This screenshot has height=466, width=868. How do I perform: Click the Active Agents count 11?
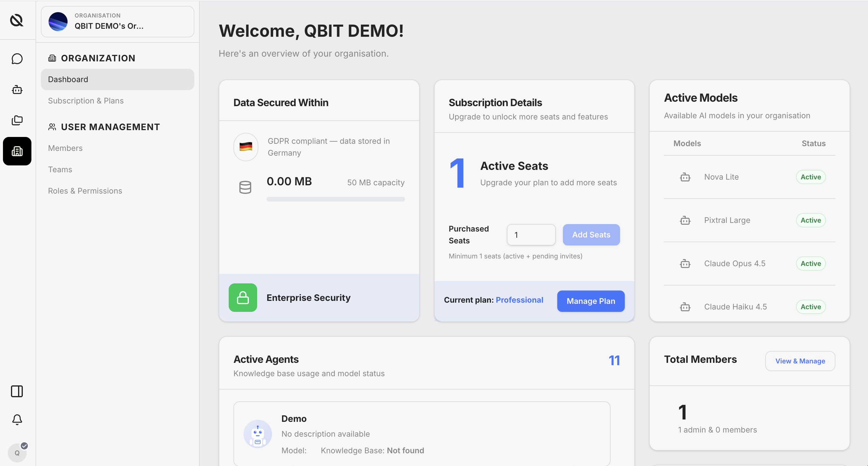[x=614, y=360]
